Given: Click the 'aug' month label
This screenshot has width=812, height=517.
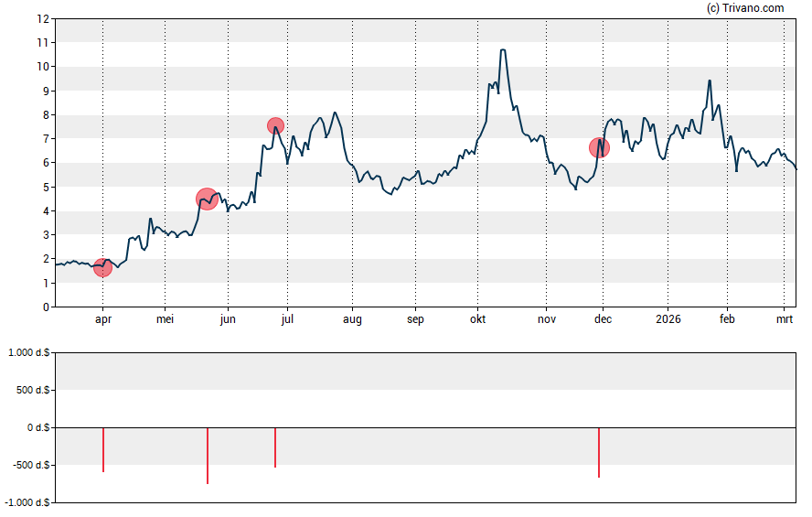Looking at the screenshot, I should coord(352,319).
